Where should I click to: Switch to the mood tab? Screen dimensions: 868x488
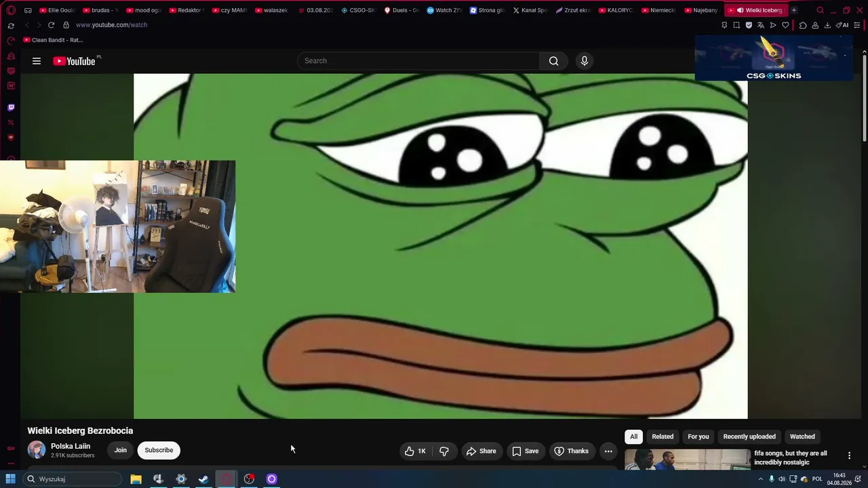[x=144, y=10]
